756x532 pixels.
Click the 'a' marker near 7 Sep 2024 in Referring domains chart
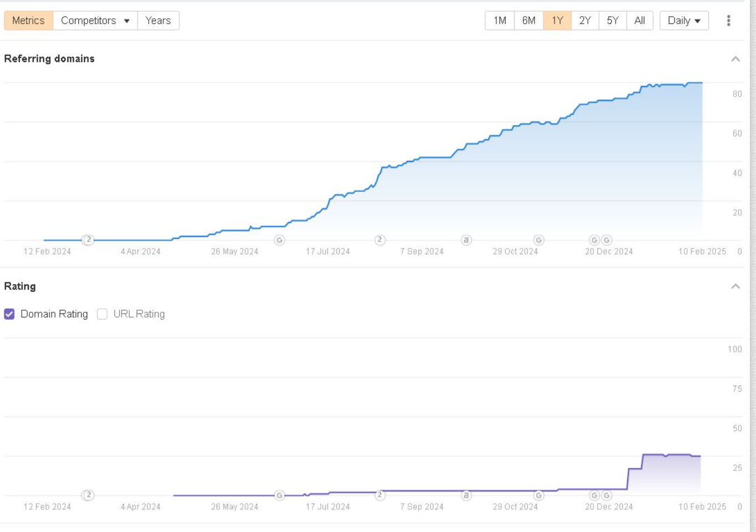pyautogui.click(x=466, y=240)
